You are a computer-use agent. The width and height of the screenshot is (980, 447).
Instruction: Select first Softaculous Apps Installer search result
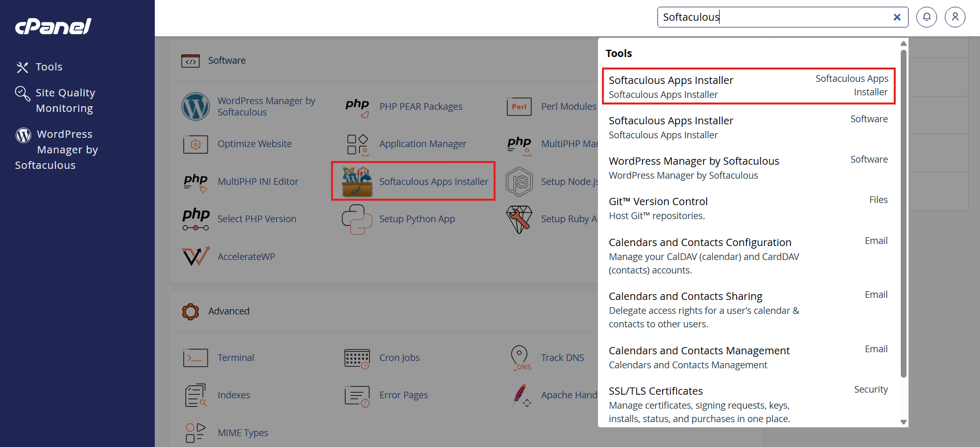749,86
